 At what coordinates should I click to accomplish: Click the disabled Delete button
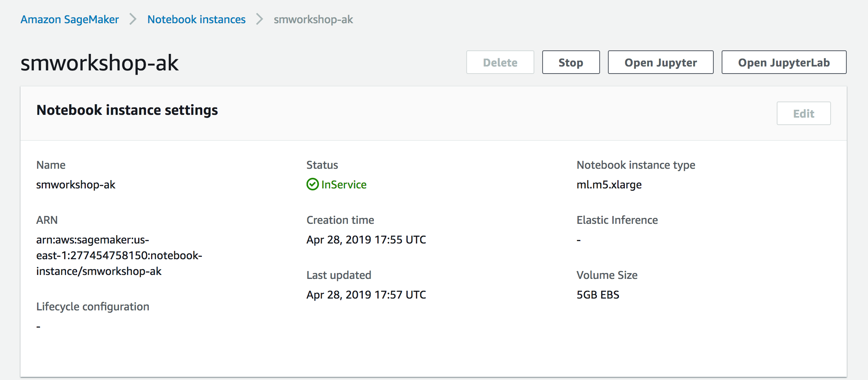pos(500,62)
